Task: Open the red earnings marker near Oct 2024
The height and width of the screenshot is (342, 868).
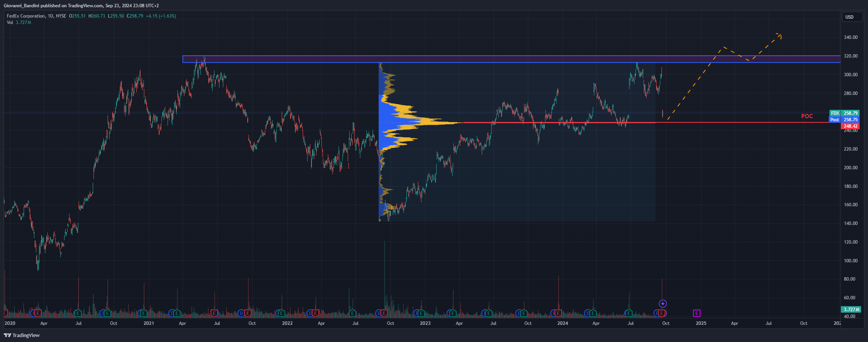Action: click(x=661, y=313)
